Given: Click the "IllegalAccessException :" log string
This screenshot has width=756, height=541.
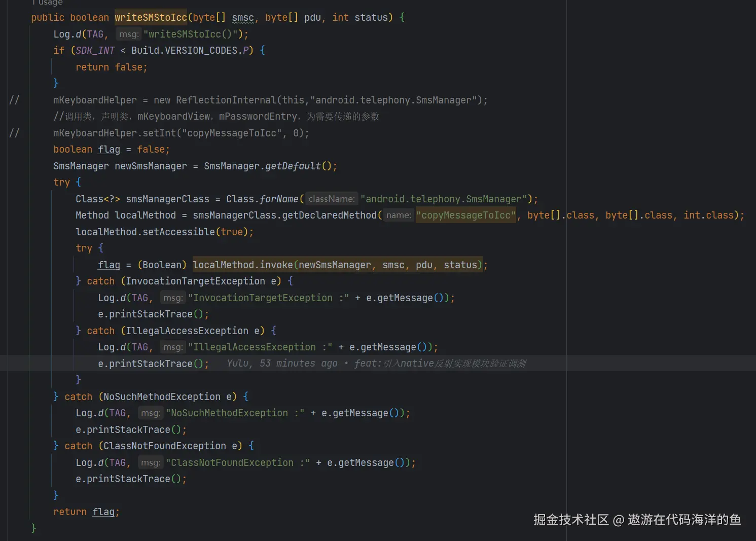Looking at the screenshot, I should 260,347.
